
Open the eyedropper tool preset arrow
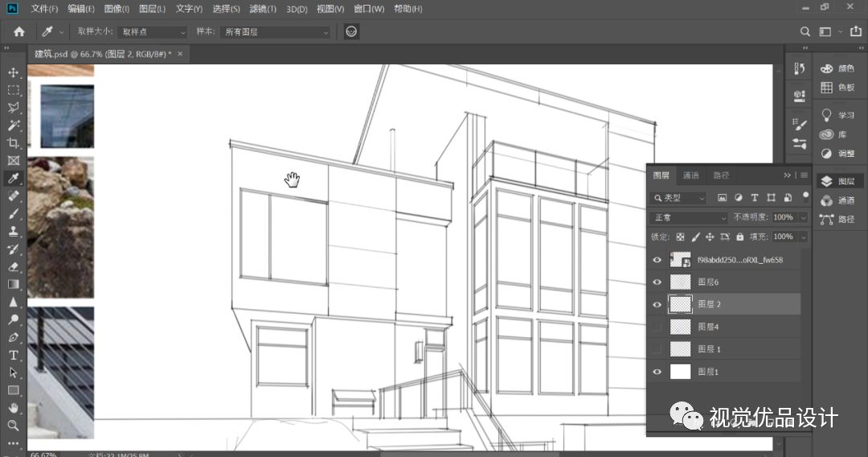(61, 32)
